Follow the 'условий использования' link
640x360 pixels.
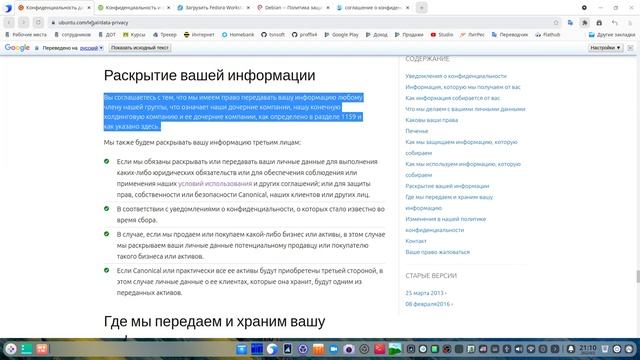215,184
